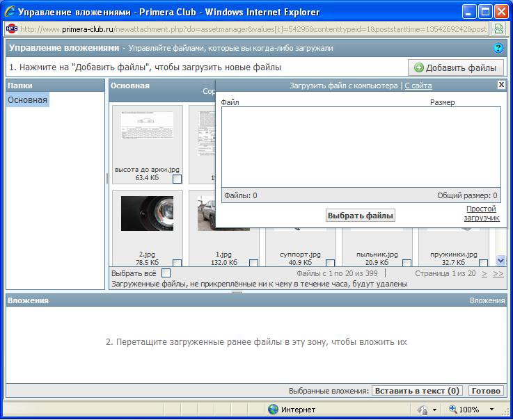Screen dimensions: 513x420
Task: Check the box for пыльник.jpg
Action: point(407,263)
